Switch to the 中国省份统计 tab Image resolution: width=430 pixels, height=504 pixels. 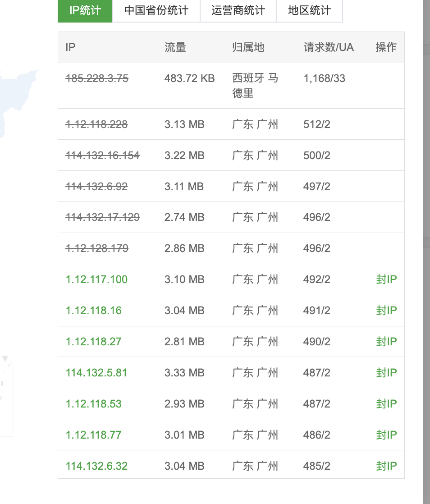point(156,11)
